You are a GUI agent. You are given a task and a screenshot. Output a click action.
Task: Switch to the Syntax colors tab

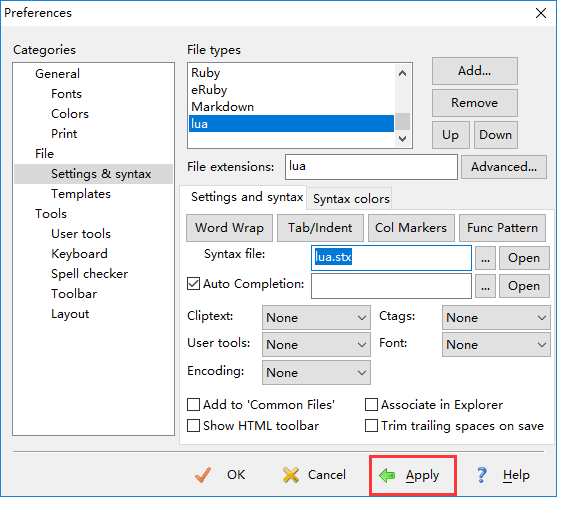[351, 199]
